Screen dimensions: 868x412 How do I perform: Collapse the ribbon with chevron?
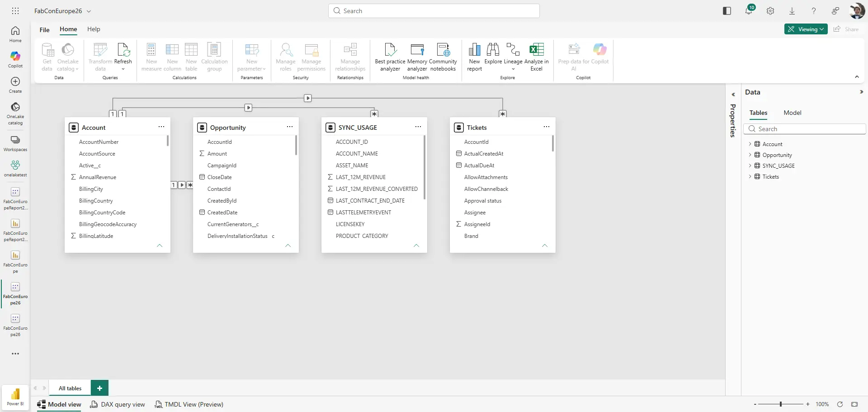tap(857, 77)
